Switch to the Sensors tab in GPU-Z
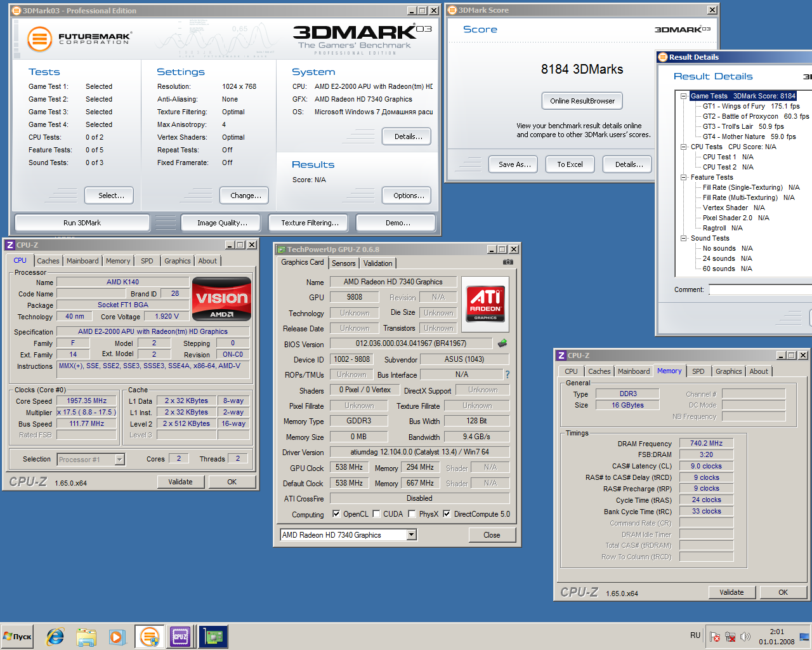This screenshot has width=812, height=650. pos(344,263)
